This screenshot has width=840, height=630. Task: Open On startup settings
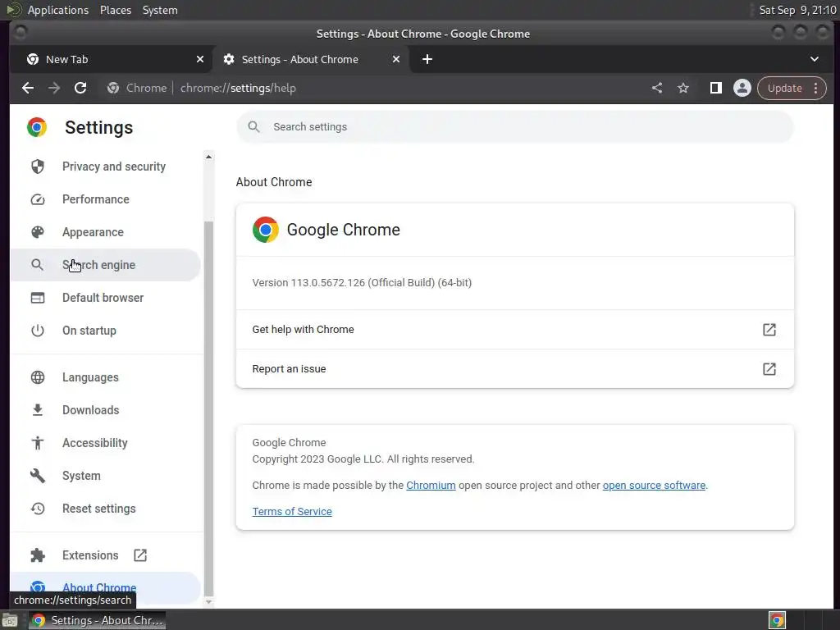pyautogui.click(x=106, y=331)
